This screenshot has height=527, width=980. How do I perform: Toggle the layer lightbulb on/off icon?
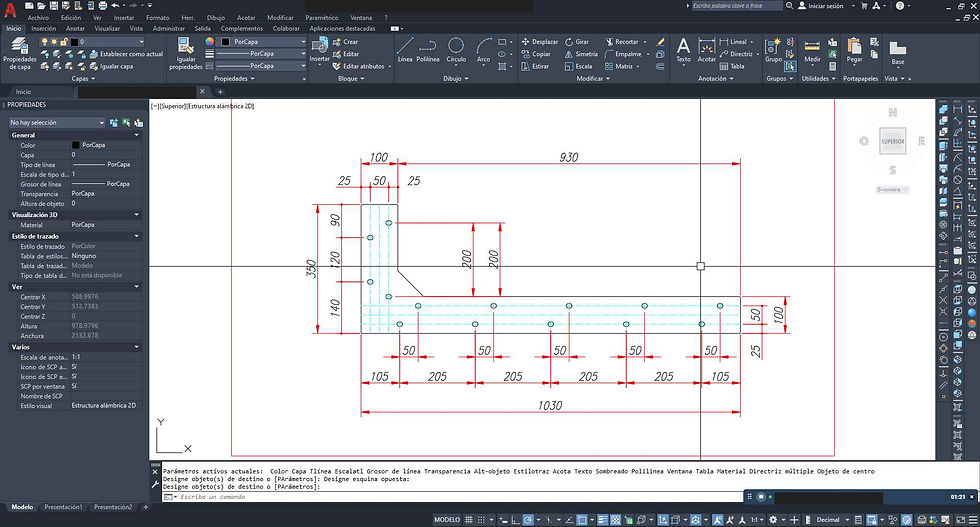point(44,42)
